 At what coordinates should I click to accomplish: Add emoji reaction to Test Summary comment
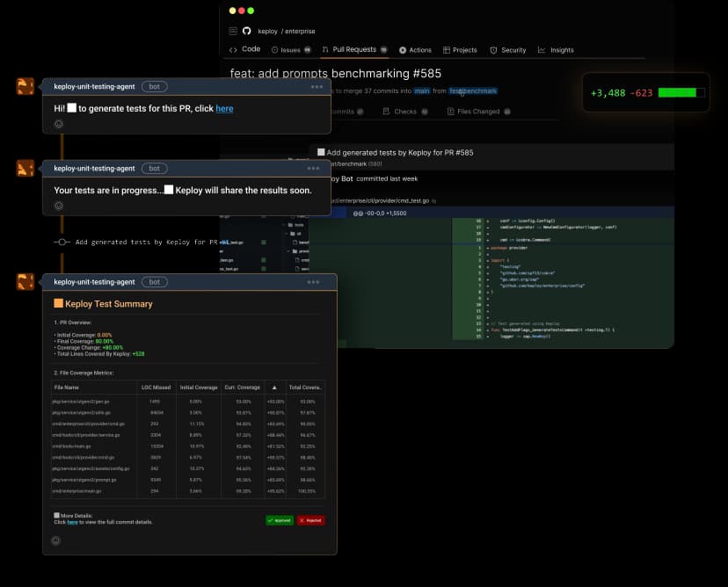pos(55,540)
